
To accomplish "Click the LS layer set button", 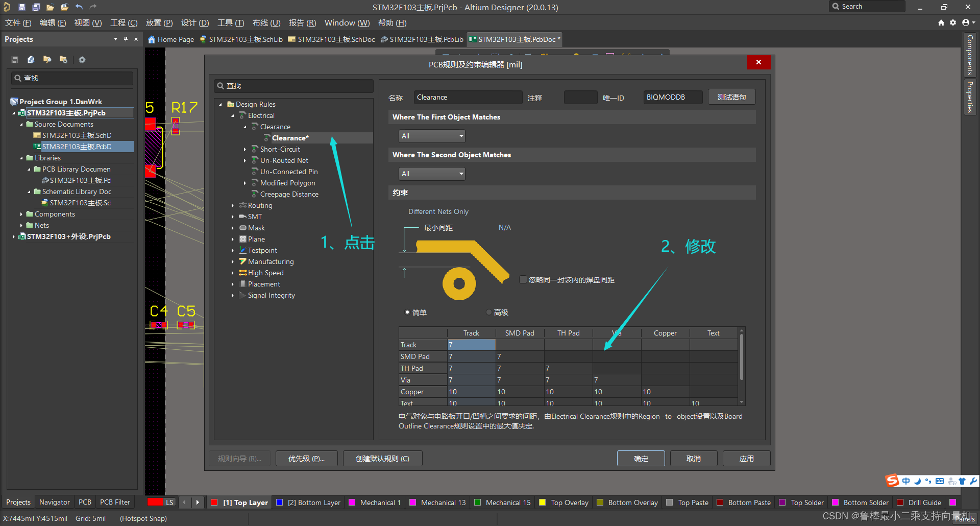I will [x=169, y=503].
